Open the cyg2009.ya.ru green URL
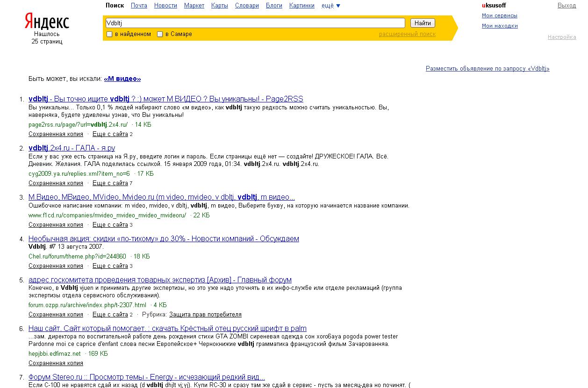Viewport: 588px width, 388px height. pos(79,174)
